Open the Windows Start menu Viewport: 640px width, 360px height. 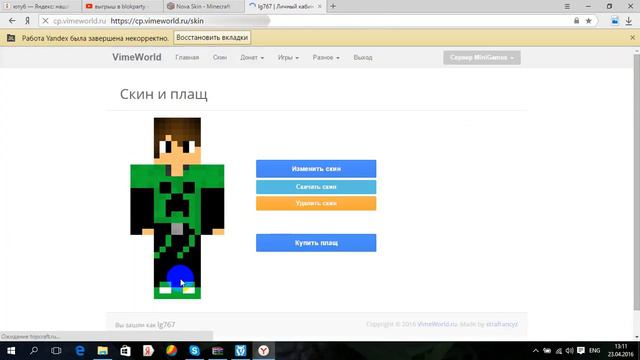point(11,351)
